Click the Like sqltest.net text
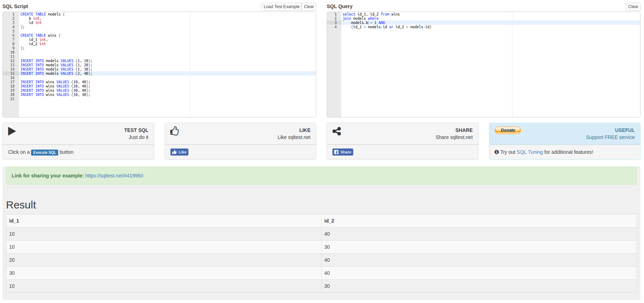The image size is (644, 303). (x=294, y=137)
